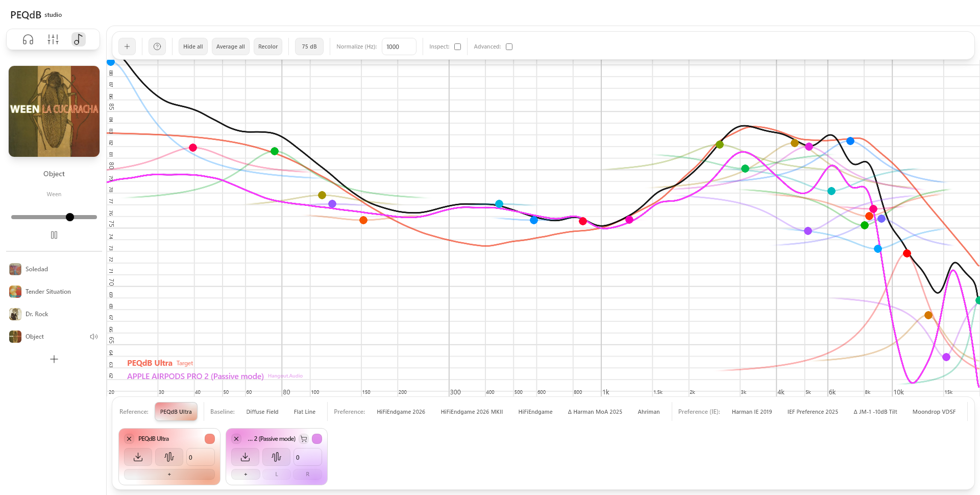The height and width of the screenshot is (495, 980).
Task: Add a new track with the playlist plus
Action: [54, 359]
